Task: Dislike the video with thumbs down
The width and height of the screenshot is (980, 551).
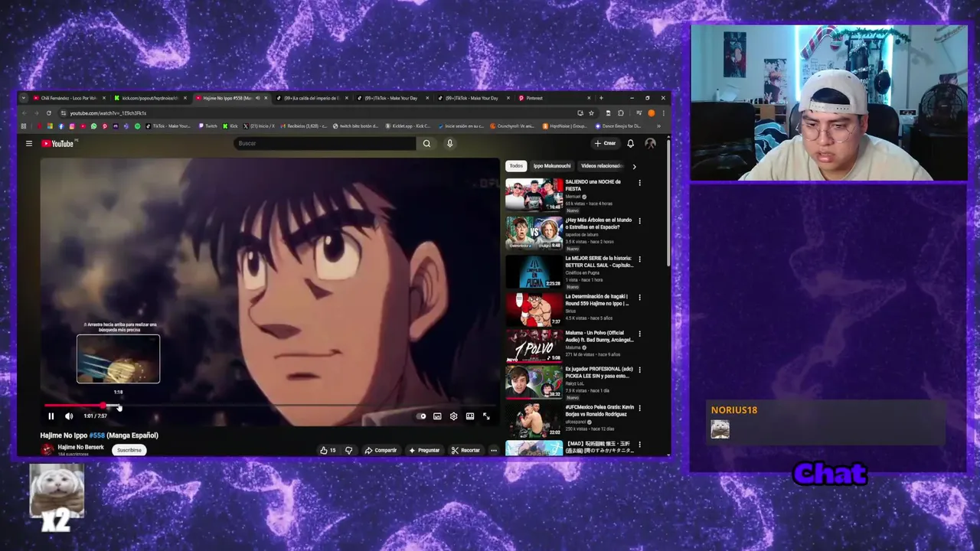Action: pyautogui.click(x=349, y=450)
